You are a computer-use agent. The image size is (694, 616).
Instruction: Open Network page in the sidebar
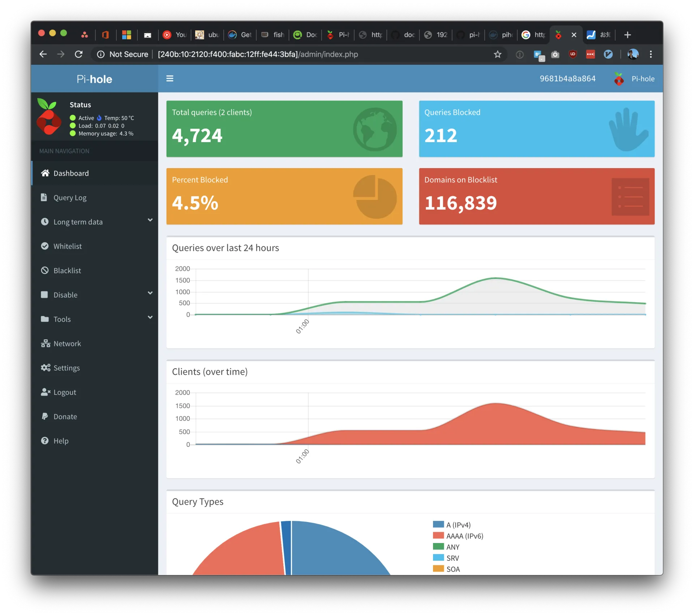(67, 343)
